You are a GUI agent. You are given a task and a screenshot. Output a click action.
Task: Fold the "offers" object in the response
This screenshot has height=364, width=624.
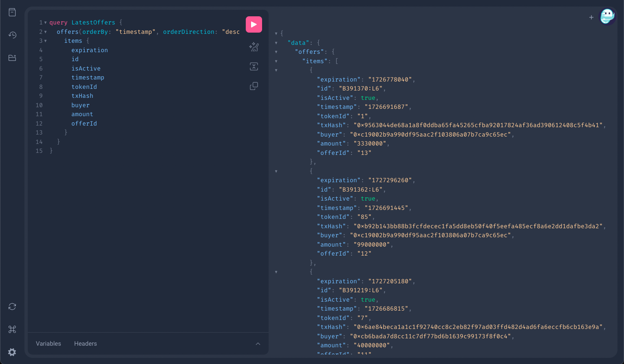point(276,52)
